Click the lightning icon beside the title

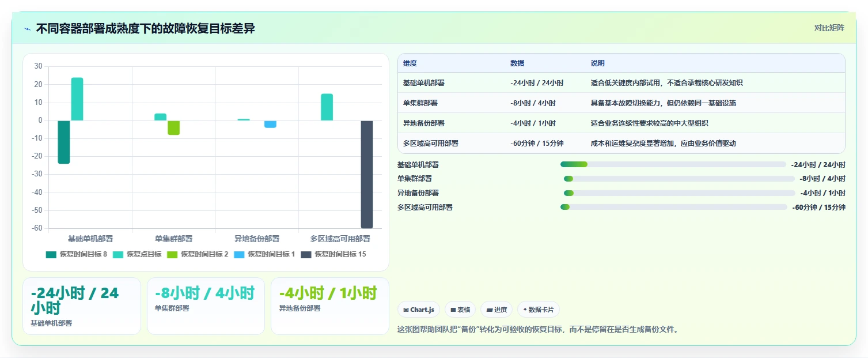coord(27,29)
